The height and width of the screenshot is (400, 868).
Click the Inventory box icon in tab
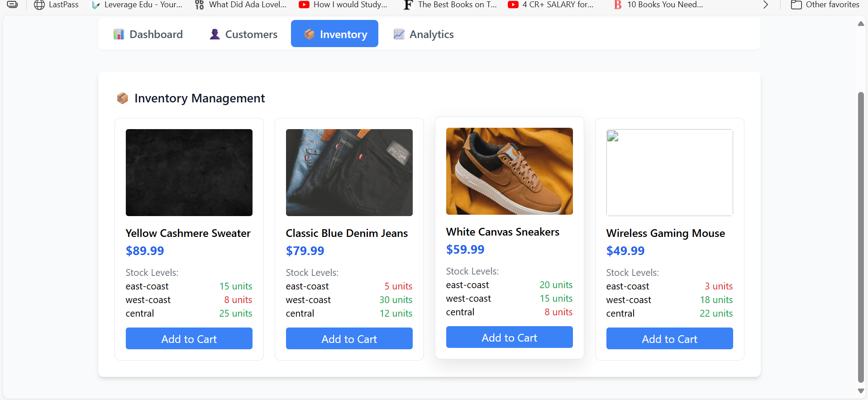click(x=310, y=34)
